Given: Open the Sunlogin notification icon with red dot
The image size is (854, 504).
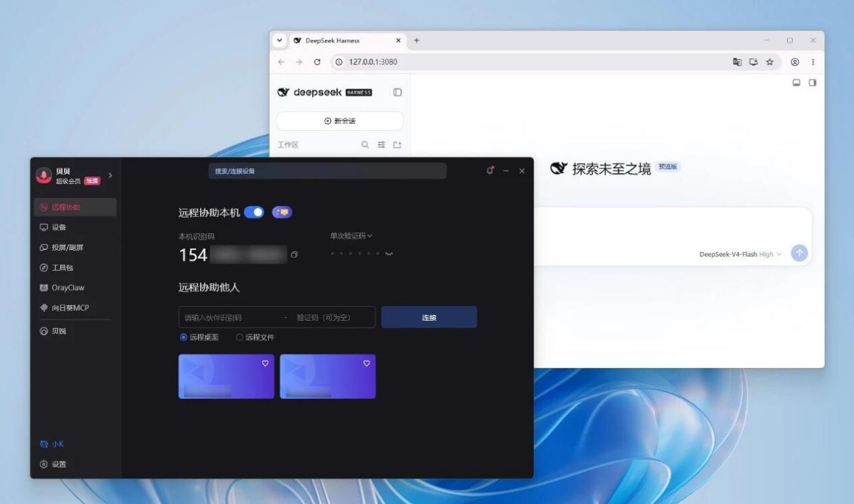Looking at the screenshot, I should (x=490, y=170).
